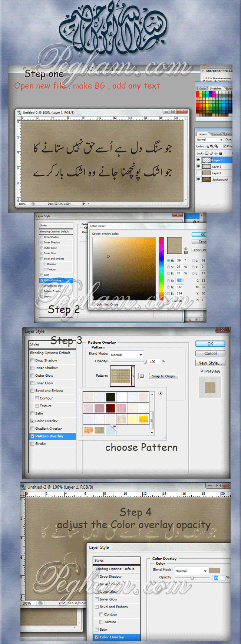Click the New Style... button

210,363
